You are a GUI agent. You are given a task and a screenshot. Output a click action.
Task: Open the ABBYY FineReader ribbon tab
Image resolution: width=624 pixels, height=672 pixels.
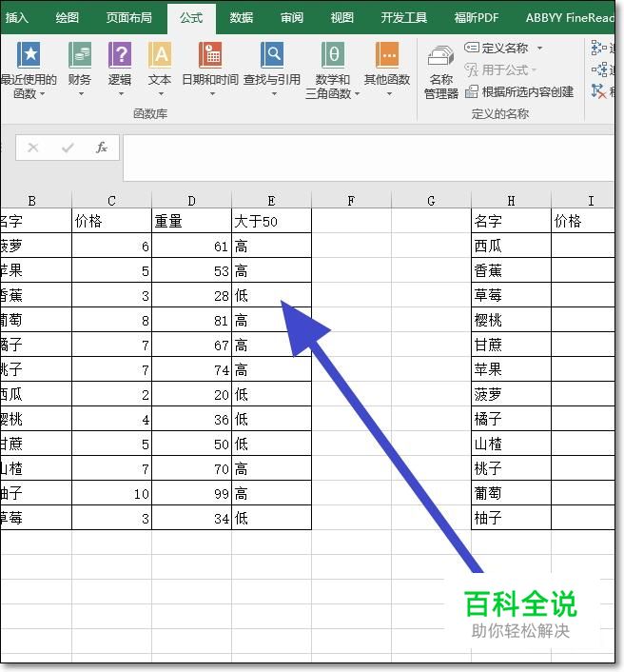point(570,17)
